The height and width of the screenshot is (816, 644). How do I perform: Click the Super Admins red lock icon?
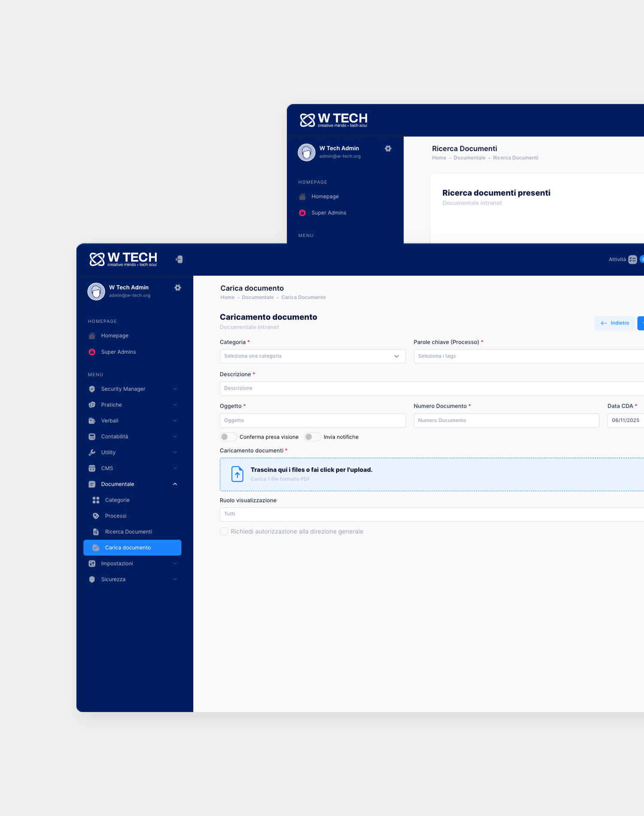pyautogui.click(x=92, y=352)
